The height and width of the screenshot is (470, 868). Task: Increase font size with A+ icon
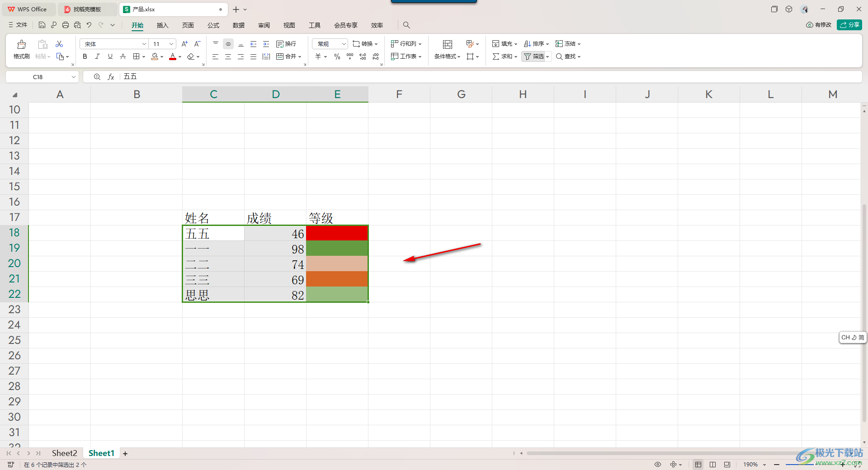coord(184,44)
